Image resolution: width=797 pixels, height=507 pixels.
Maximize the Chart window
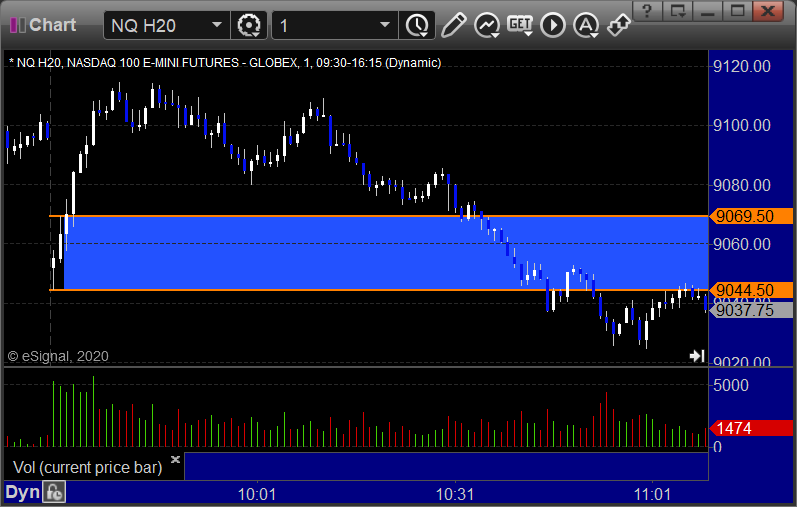[x=738, y=10]
